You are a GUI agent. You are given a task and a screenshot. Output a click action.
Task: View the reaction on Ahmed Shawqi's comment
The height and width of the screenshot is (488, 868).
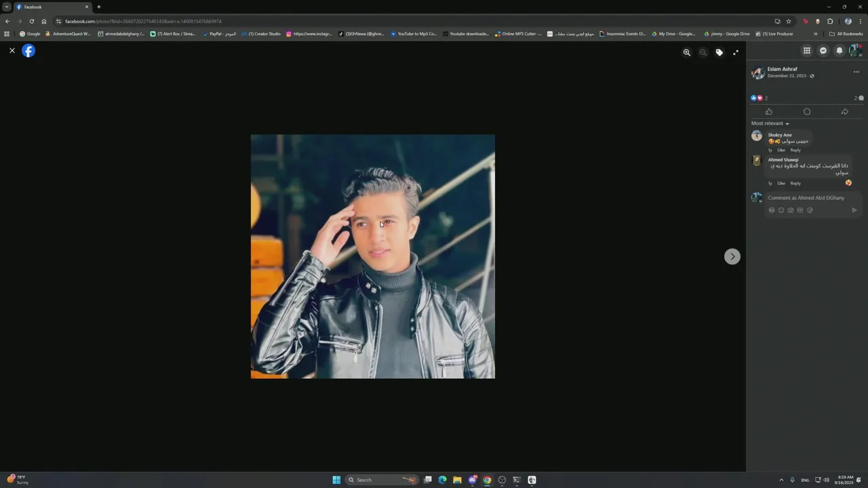848,182
